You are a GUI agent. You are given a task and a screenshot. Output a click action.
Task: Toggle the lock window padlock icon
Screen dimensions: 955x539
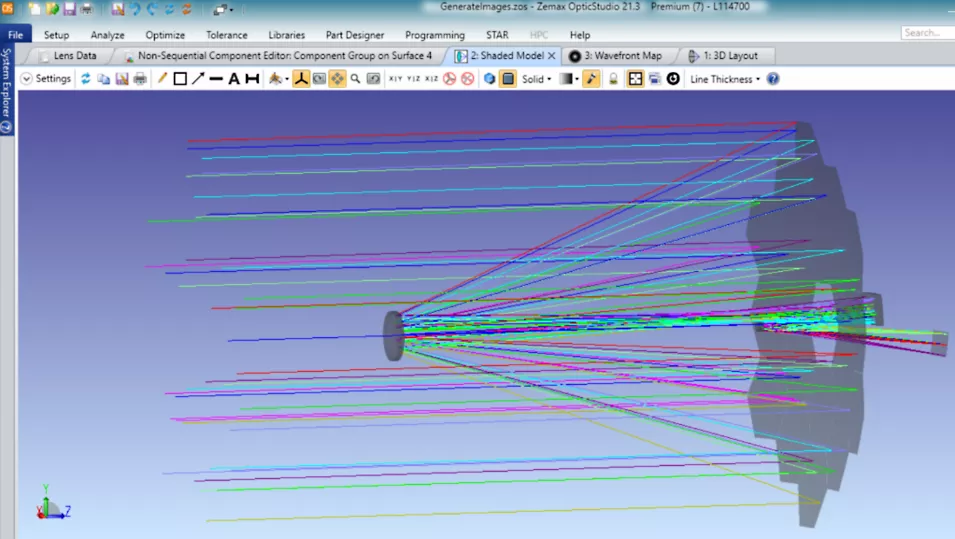coord(614,79)
